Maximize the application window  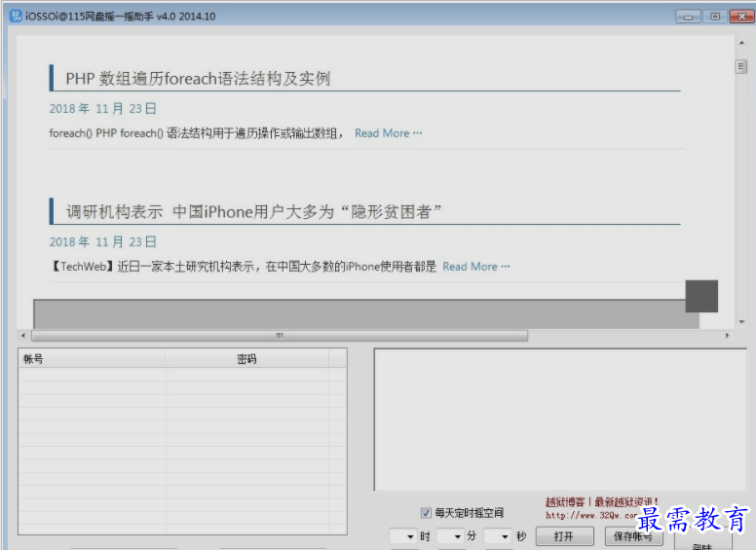coord(715,17)
